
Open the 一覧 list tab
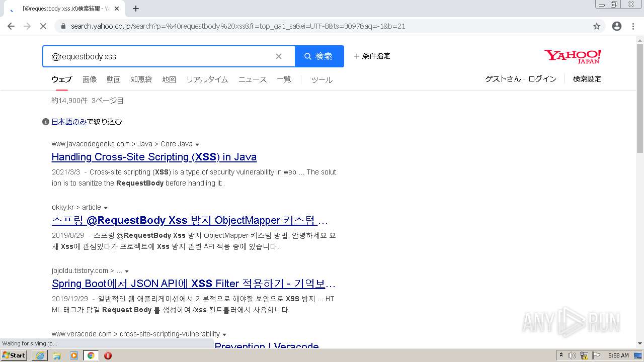[284, 79]
